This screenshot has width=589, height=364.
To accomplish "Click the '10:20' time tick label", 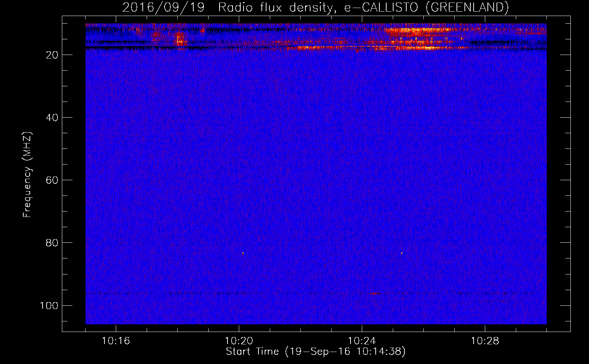I will (239, 341).
